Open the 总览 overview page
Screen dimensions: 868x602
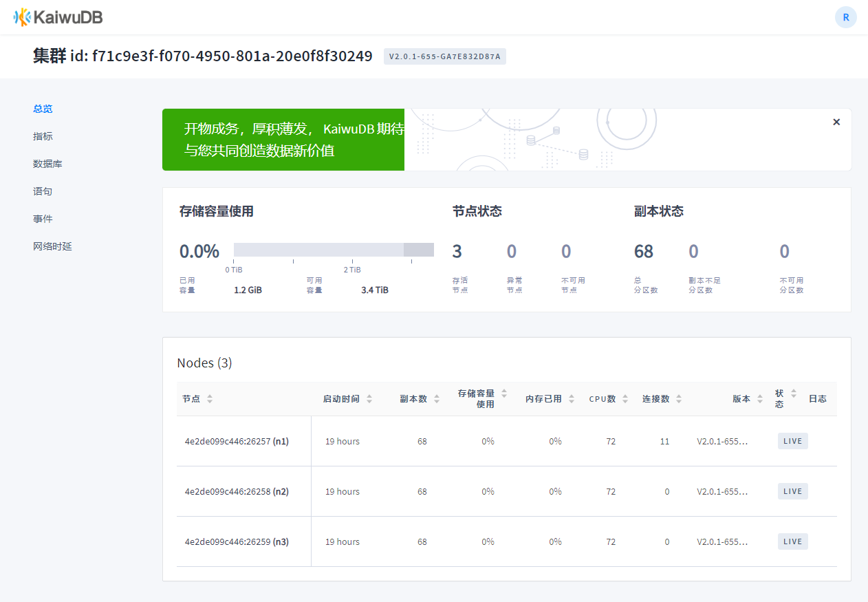(x=43, y=109)
